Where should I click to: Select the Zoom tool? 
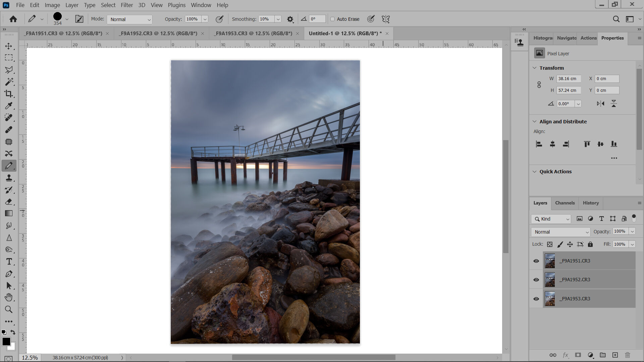pos(9,309)
